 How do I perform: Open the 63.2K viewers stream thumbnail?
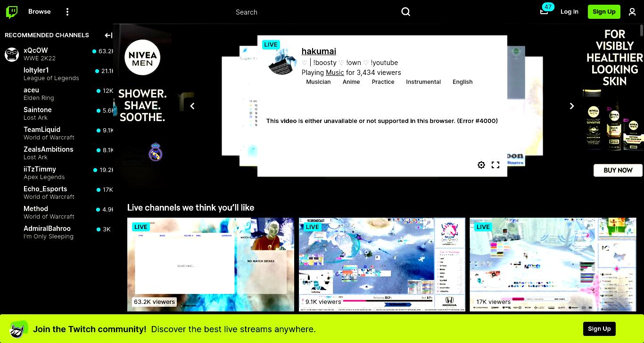pos(211,264)
